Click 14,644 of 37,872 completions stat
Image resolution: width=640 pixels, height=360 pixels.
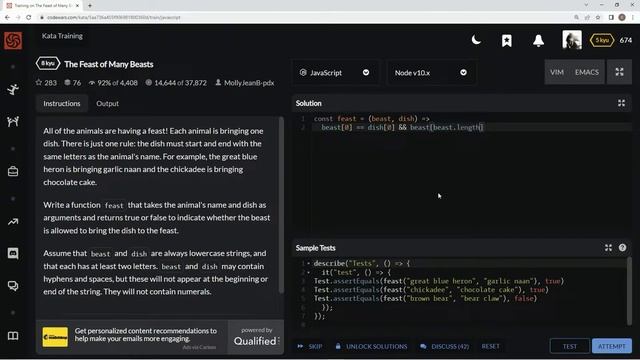pyautogui.click(x=176, y=83)
